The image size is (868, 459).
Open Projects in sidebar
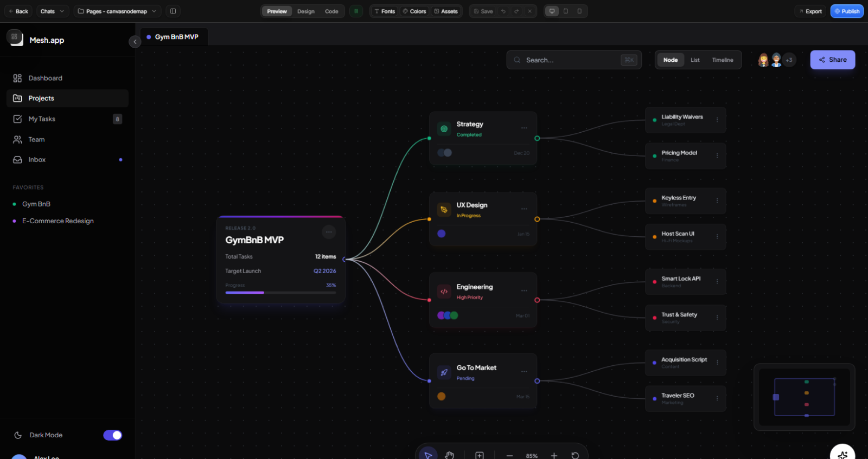pos(67,98)
